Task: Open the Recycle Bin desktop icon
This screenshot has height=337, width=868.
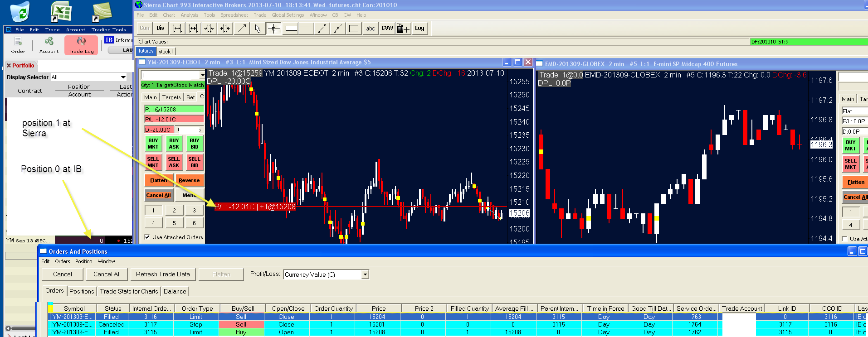Action: [20, 11]
